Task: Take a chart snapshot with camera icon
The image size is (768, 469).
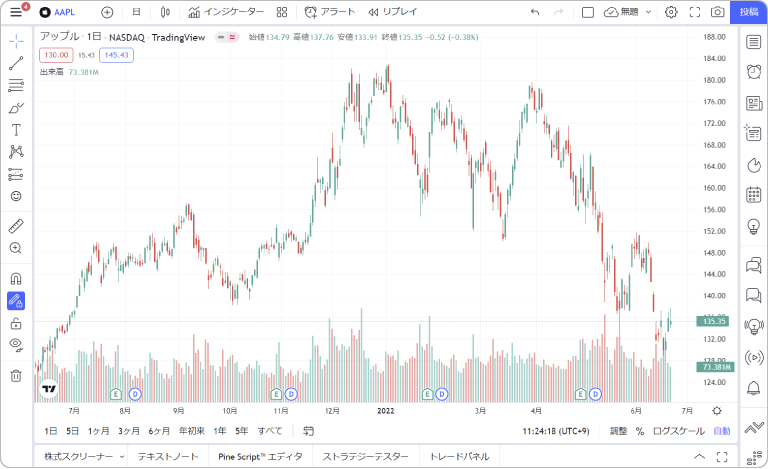Action: (718, 12)
